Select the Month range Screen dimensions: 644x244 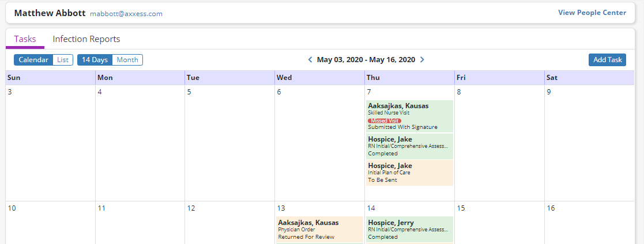(127, 60)
